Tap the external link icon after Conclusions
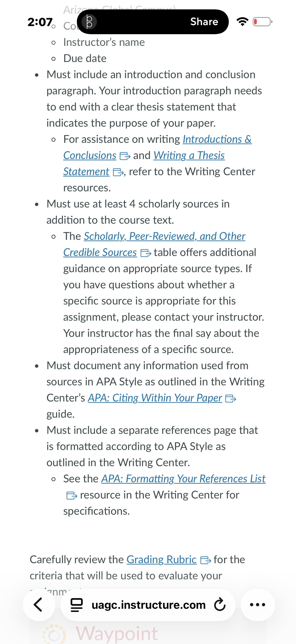 [x=125, y=156]
